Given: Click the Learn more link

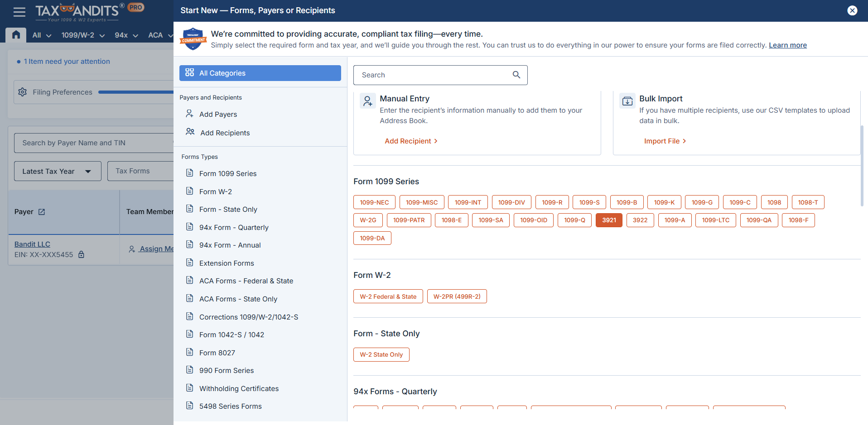Looking at the screenshot, I should pyautogui.click(x=787, y=45).
